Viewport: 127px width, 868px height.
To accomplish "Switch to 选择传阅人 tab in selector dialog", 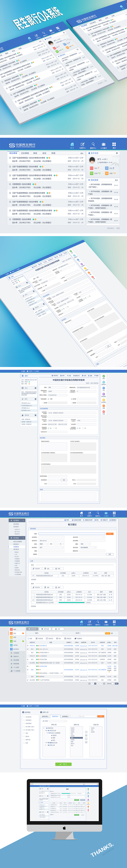I will pos(55,716).
